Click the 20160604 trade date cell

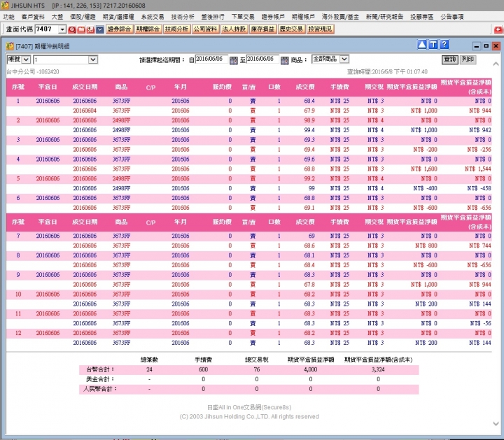pos(85,111)
